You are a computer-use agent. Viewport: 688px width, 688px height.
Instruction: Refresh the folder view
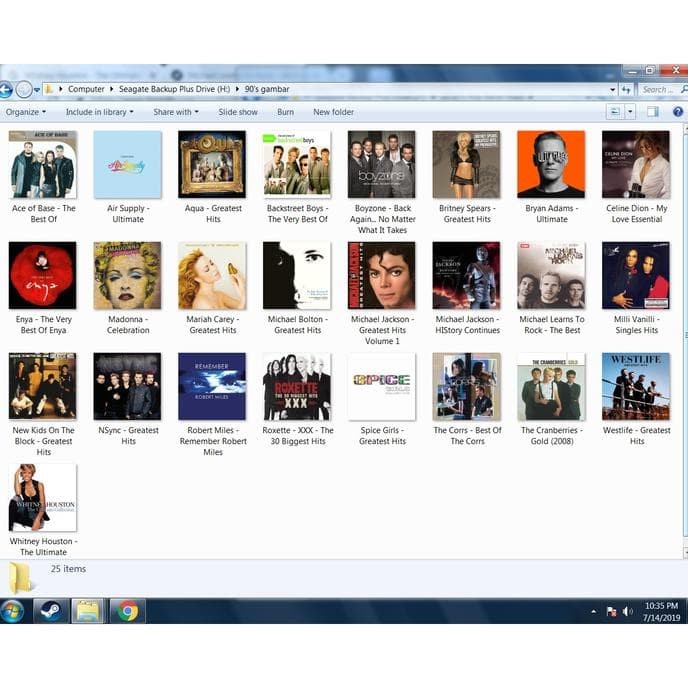pyautogui.click(x=626, y=90)
